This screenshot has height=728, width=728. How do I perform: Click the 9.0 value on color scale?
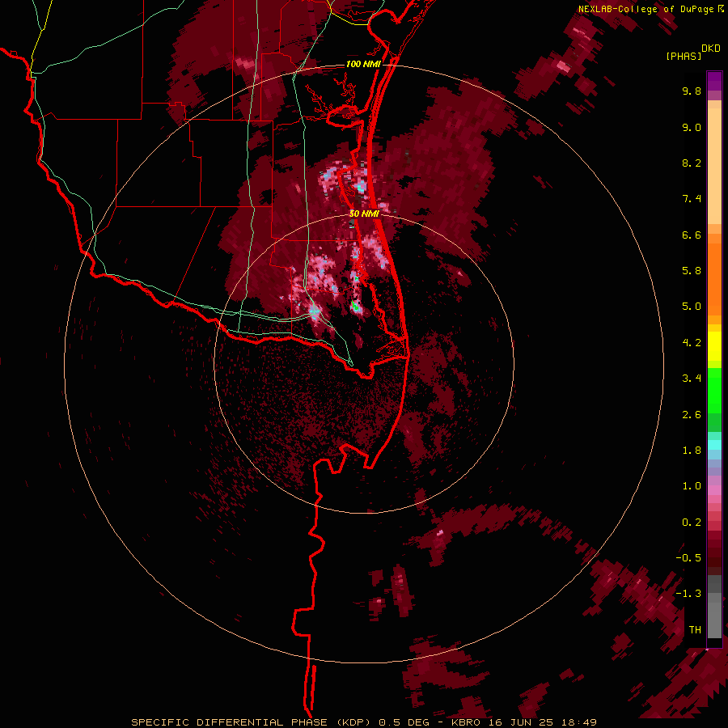[692, 127]
